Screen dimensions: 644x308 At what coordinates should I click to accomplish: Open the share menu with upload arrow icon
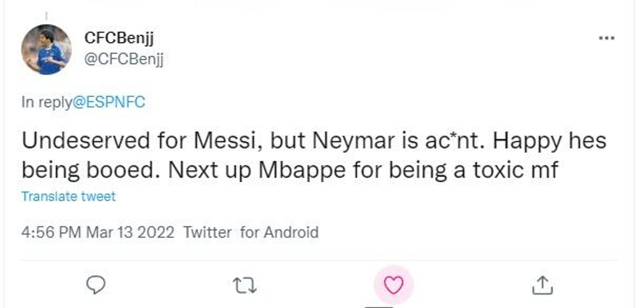click(x=542, y=285)
